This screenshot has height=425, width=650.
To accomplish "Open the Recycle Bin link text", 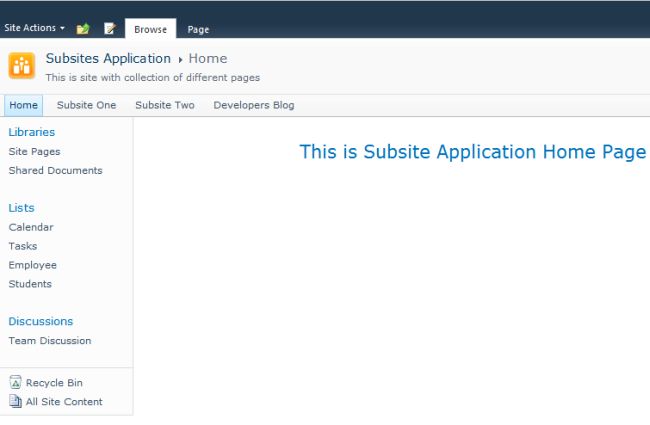I will pos(54,383).
